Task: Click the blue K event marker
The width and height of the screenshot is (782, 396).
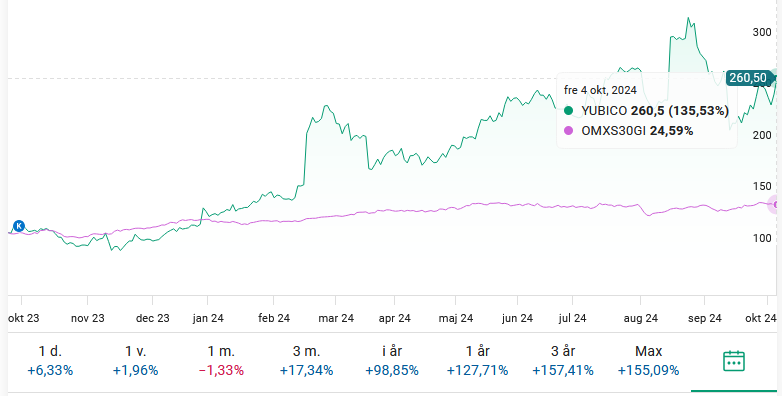Action: pyautogui.click(x=19, y=226)
